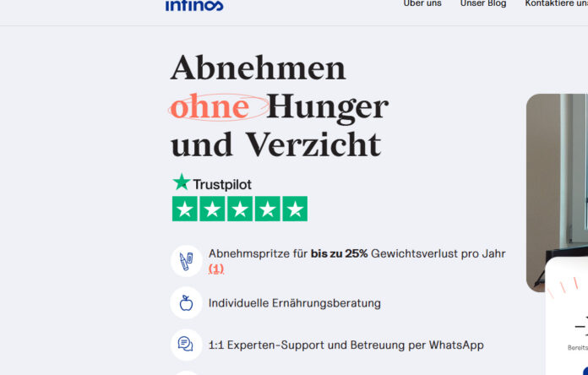Screen dimensions: 588x375
Task: Click the circled word ohne in headline
Action: pos(210,107)
